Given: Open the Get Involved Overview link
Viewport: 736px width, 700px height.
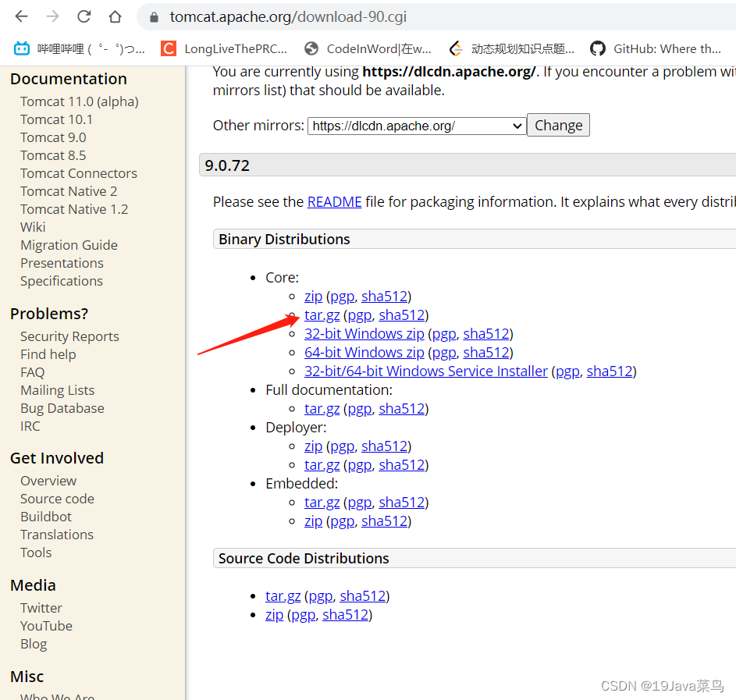Looking at the screenshot, I should (48, 481).
